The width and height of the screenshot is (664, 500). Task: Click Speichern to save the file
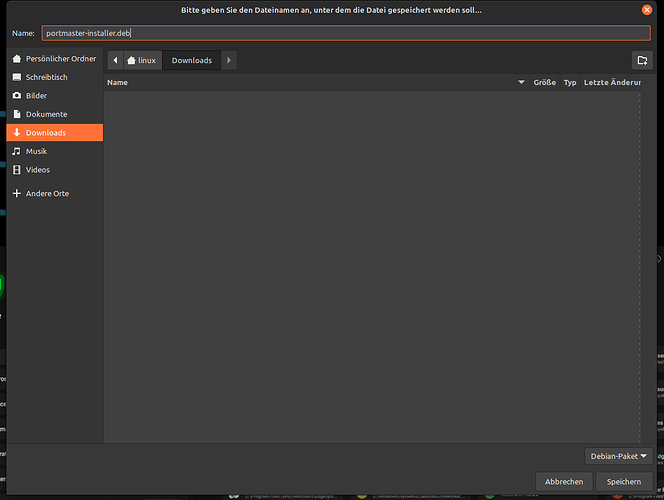point(623,481)
